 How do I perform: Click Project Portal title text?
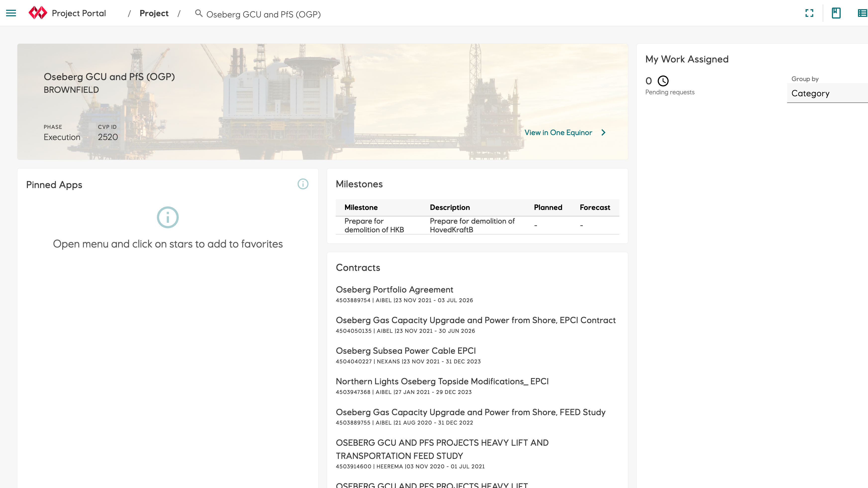click(79, 13)
